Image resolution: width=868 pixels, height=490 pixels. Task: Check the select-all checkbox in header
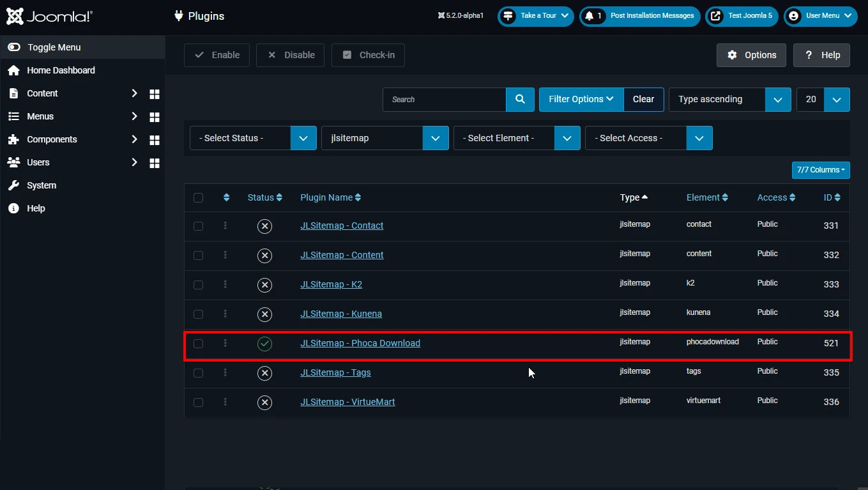(198, 198)
